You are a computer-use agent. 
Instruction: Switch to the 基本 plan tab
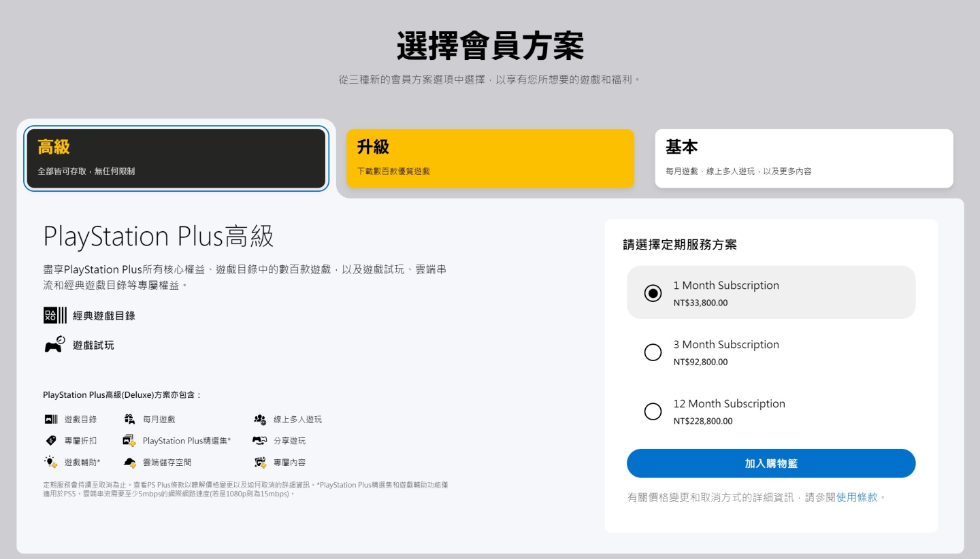(x=804, y=158)
